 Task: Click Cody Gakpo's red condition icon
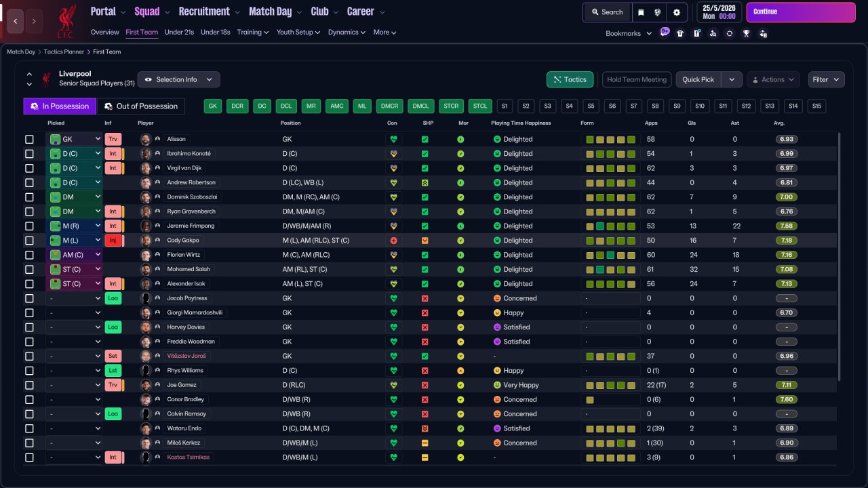click(393, 241)
